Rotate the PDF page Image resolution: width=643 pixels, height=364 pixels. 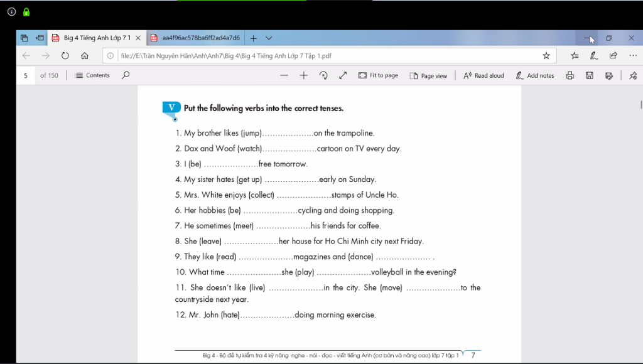tap(323, 75)
